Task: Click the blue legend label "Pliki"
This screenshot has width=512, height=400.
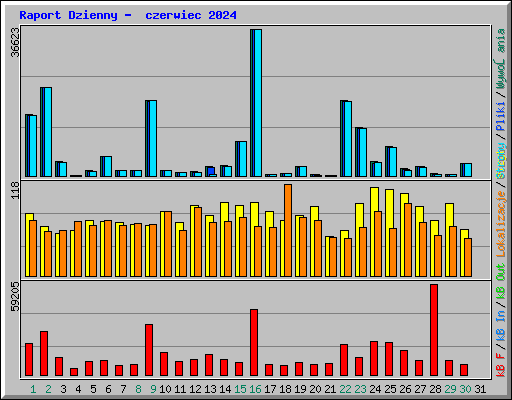Action: [501, 117]
